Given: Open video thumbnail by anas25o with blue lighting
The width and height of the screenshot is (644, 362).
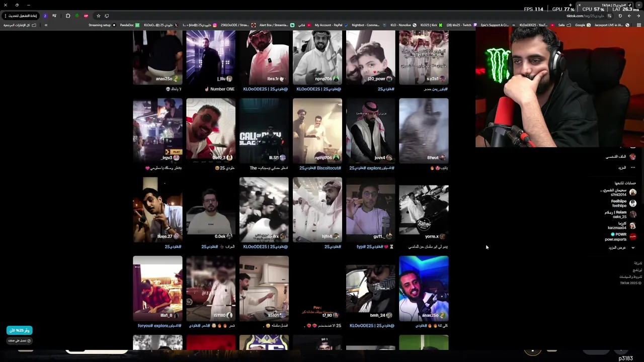Looking at the screenshot, I should pyautogui.click(x=424, y=288).
